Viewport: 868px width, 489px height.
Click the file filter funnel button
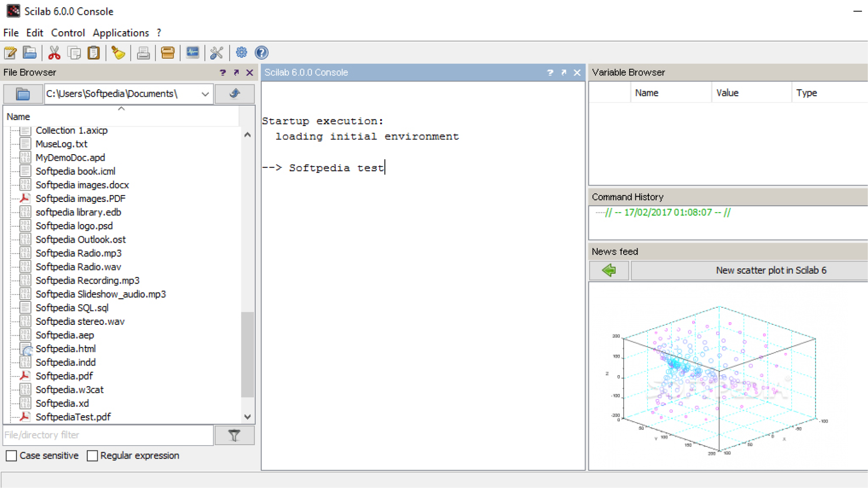(x=234, y=435)
